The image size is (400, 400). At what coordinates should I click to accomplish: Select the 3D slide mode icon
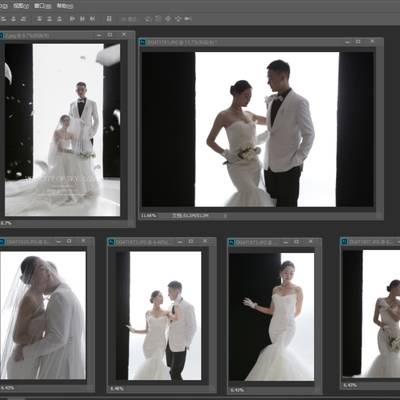pyautogui.click(x=178, y=19)
